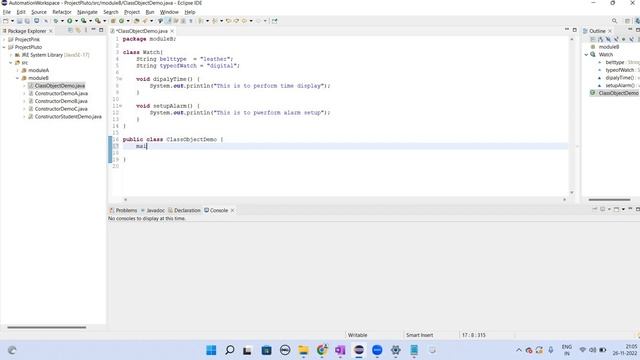Click the Coverage launch icon
Screen dimensions: 640x360
pos(84,21)
